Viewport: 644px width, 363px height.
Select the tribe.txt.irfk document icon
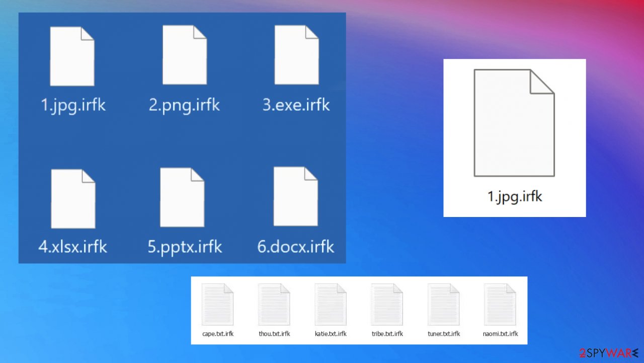pyautogui.click(x=387, y=305)
